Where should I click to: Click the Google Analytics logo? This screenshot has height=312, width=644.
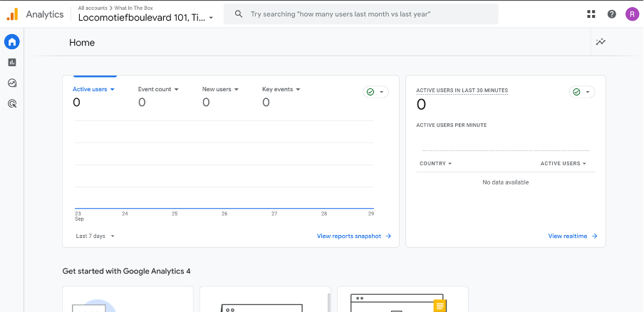(x=13, y=14)
